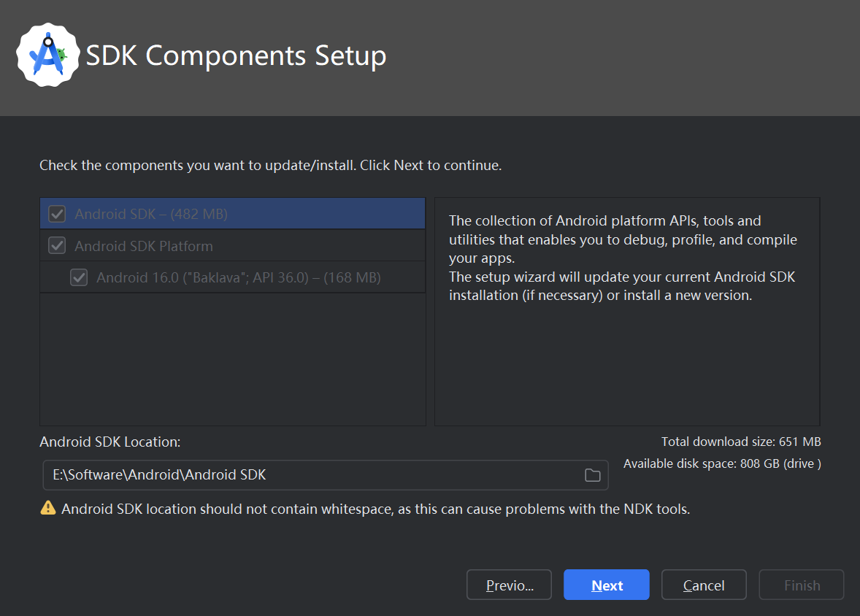The image size is (860, 616).
Task: Open the SDK location folder browser
Action: (x=592, y=475)
